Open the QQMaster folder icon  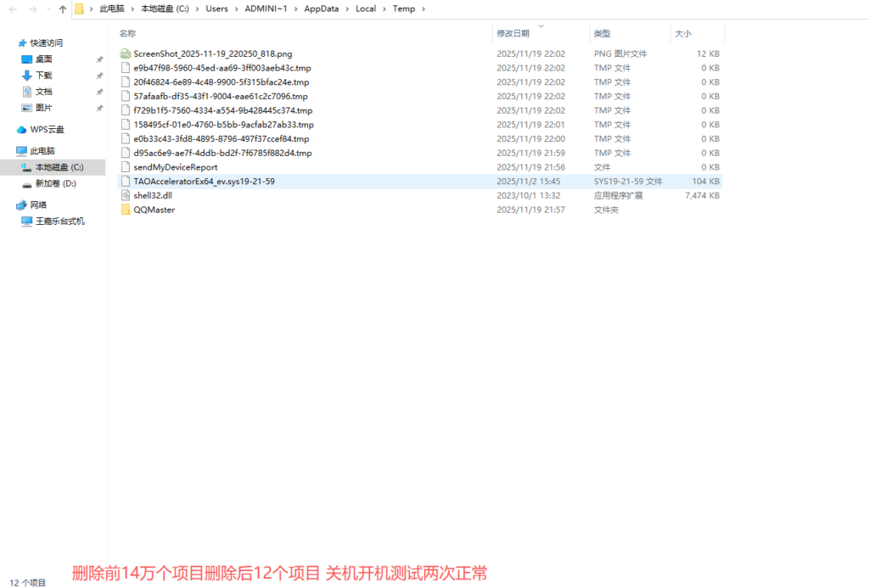point(126,210)
